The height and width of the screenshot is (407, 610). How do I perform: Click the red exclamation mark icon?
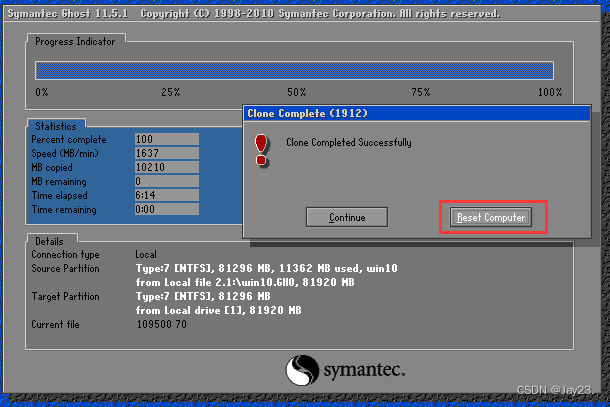(261, 150)
